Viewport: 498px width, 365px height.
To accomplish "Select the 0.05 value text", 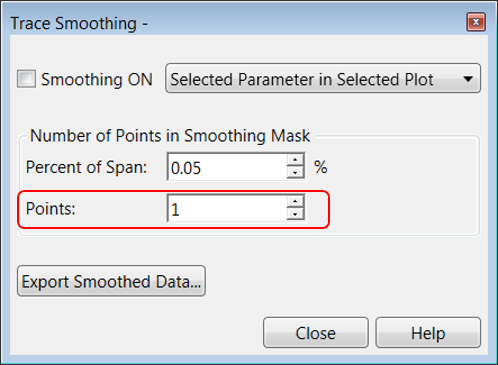I will (186, 168).
